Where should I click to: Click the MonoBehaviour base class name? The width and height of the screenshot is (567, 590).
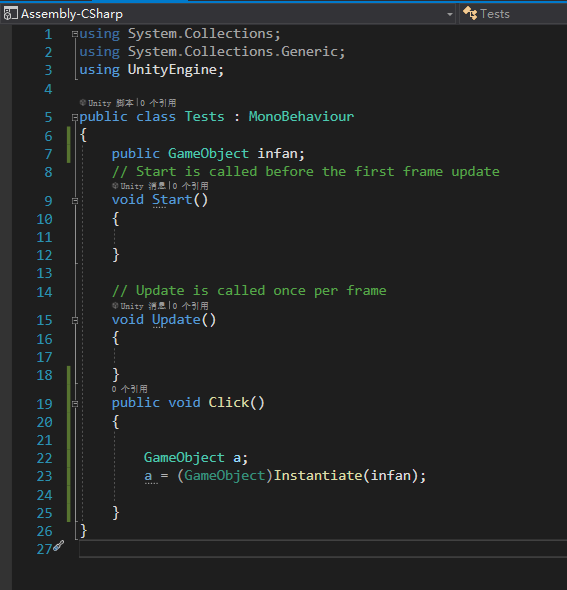301,116
